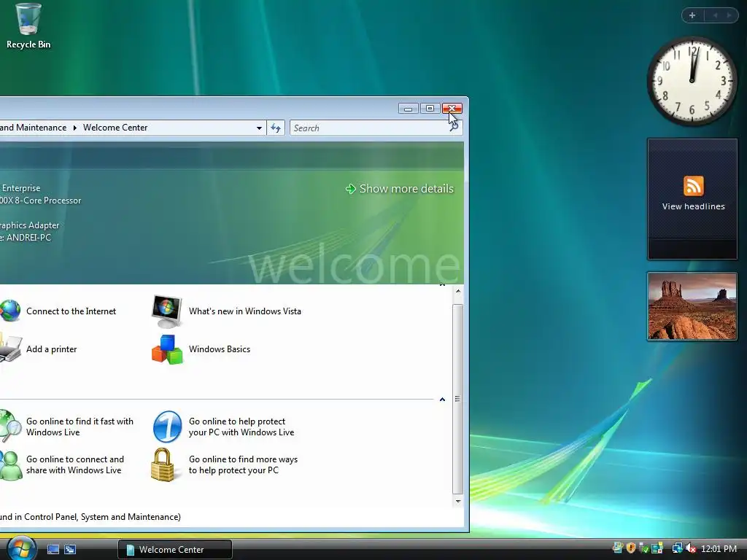The height and width of the screenshot is (560, 747).
Task: Minimize the Welcome Center window
Action: click(409, 109)
